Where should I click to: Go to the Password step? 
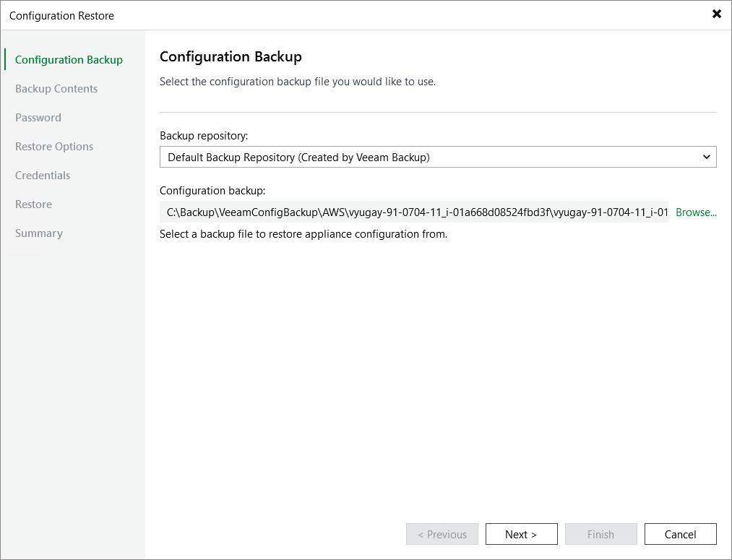pos(38,117)
